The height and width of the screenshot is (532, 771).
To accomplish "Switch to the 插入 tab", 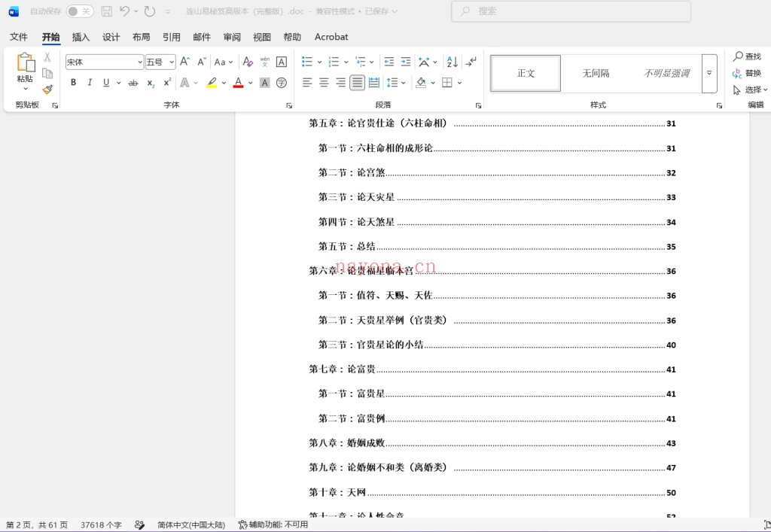I will click(81, 37).
